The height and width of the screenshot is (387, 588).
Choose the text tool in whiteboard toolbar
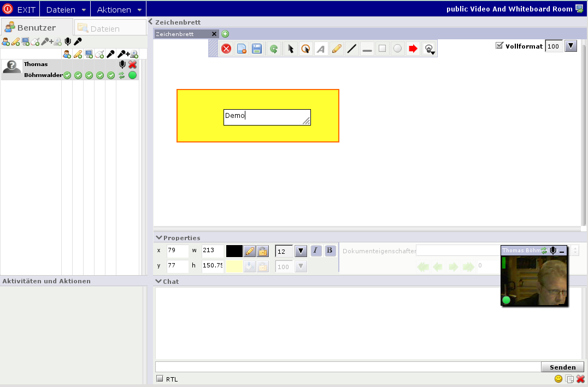[321, 49]
